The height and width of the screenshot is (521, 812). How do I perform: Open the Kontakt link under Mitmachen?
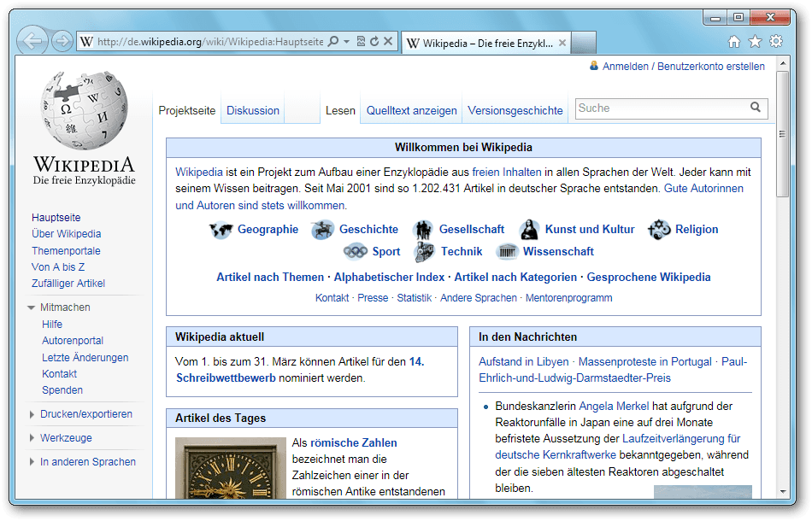click(x=59, y=374)
